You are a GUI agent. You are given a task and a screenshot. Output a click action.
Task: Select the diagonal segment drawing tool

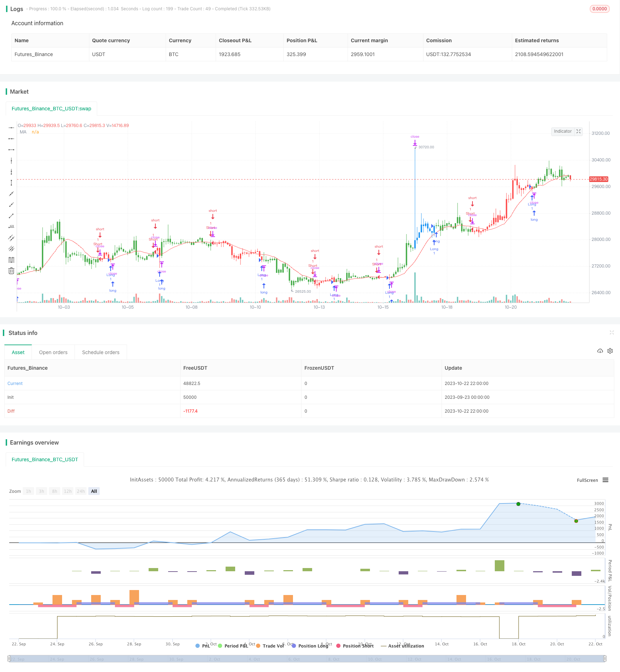tap(11, 216)
